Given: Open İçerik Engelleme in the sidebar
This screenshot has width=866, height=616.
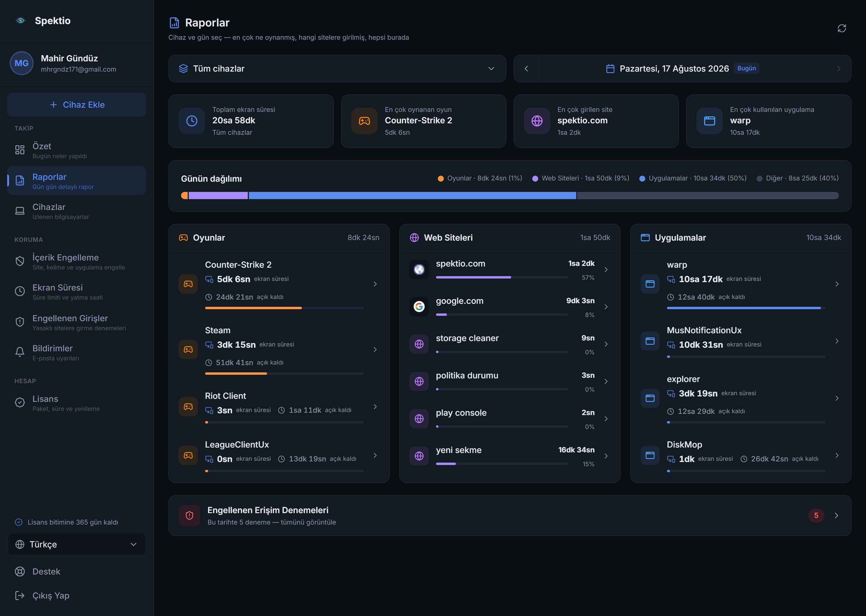Looking at the screenshot, I should 77,261.
